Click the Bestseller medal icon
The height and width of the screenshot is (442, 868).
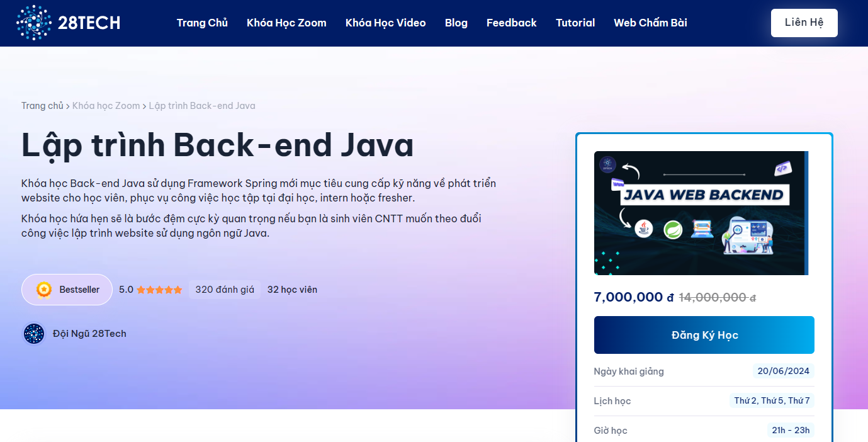(43, 289)
